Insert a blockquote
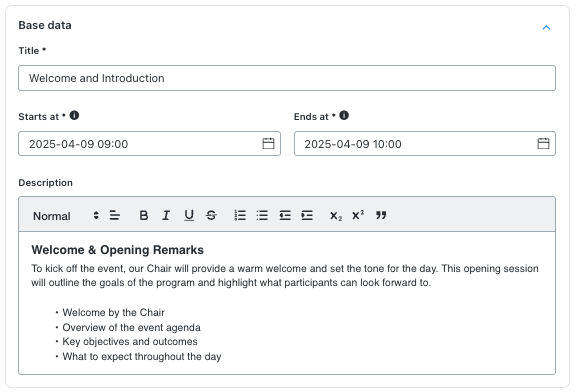 click(x=381, y=215)
